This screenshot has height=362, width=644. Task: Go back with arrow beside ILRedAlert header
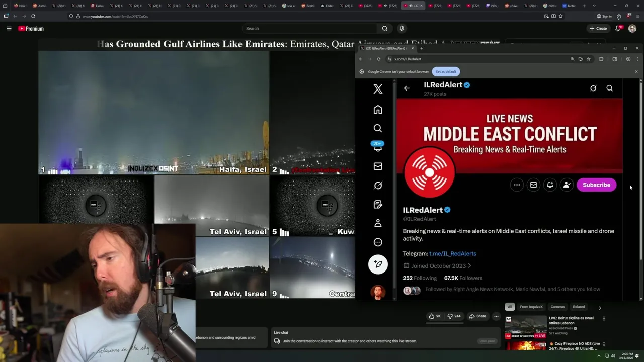click(407, 88)
